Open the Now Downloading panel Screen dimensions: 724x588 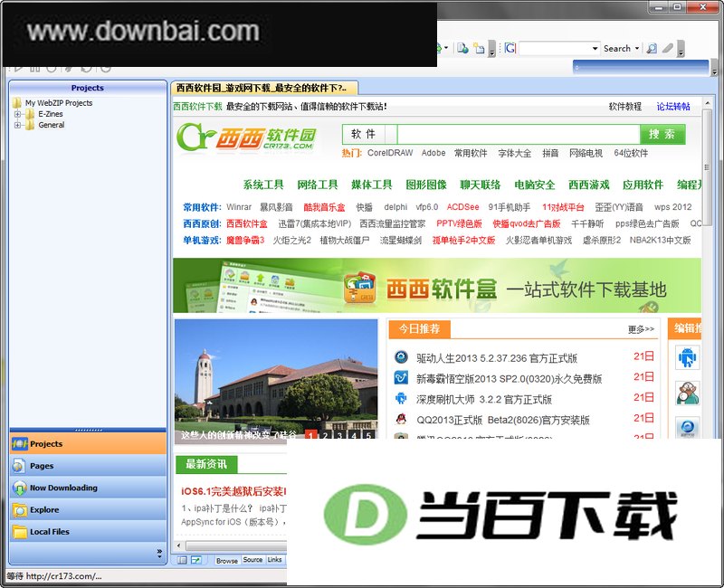pos(88,488)
